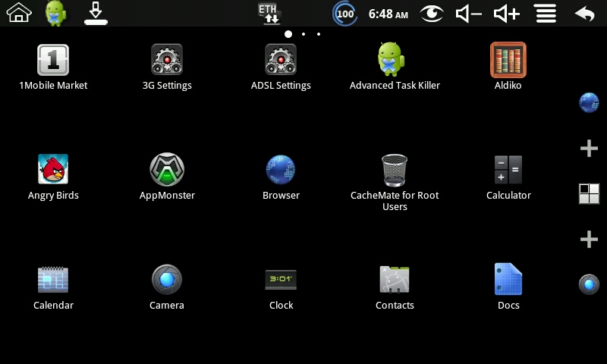Go to the second app page dot
This screenshot has height=364, width=607.
pos(303,34)
